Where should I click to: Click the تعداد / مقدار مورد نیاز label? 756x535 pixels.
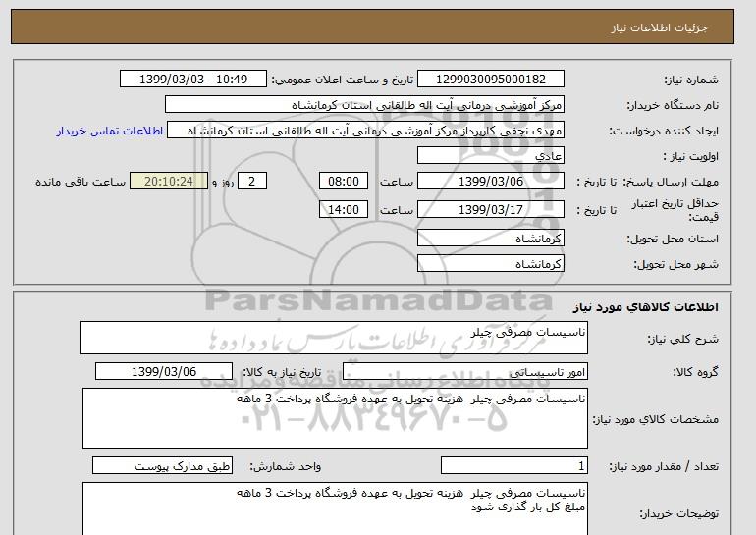tap(664, 466)
